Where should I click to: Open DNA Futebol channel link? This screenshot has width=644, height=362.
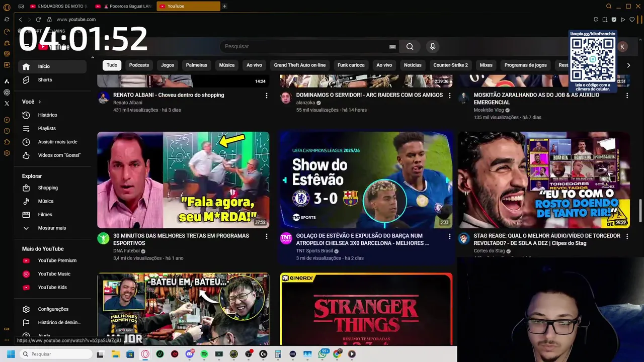click(x=126, y=251)
